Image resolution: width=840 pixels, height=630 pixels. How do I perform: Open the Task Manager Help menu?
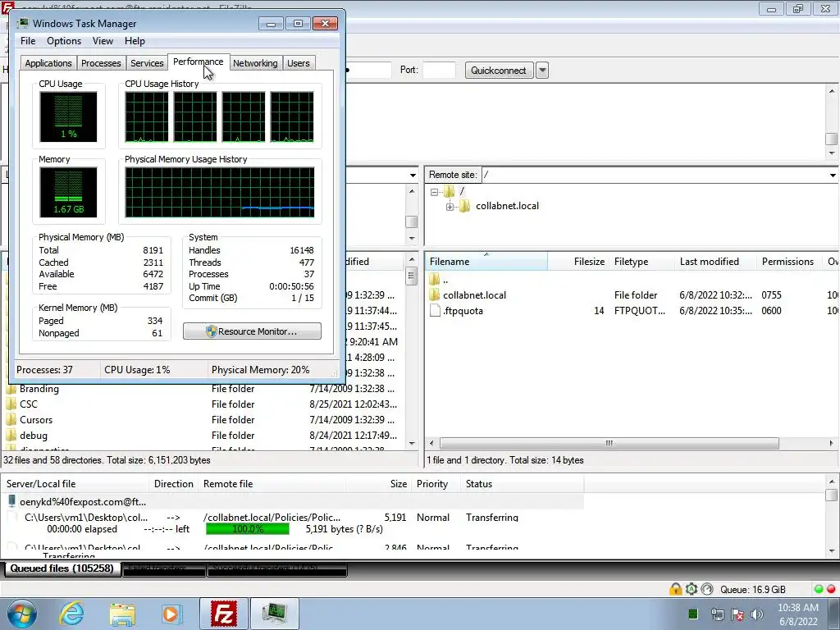[135, 41]
